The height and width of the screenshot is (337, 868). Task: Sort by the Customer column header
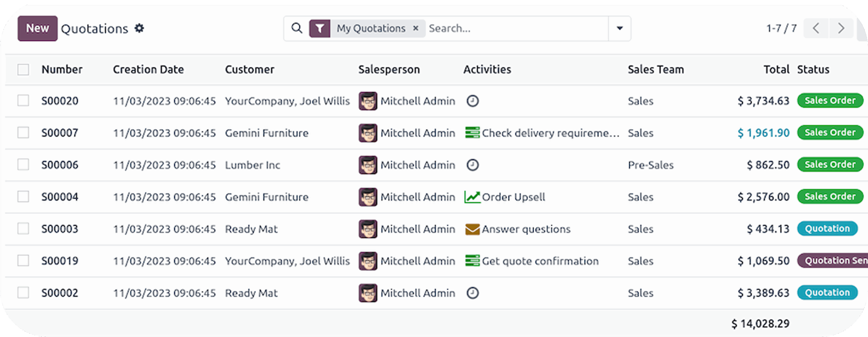250,70
